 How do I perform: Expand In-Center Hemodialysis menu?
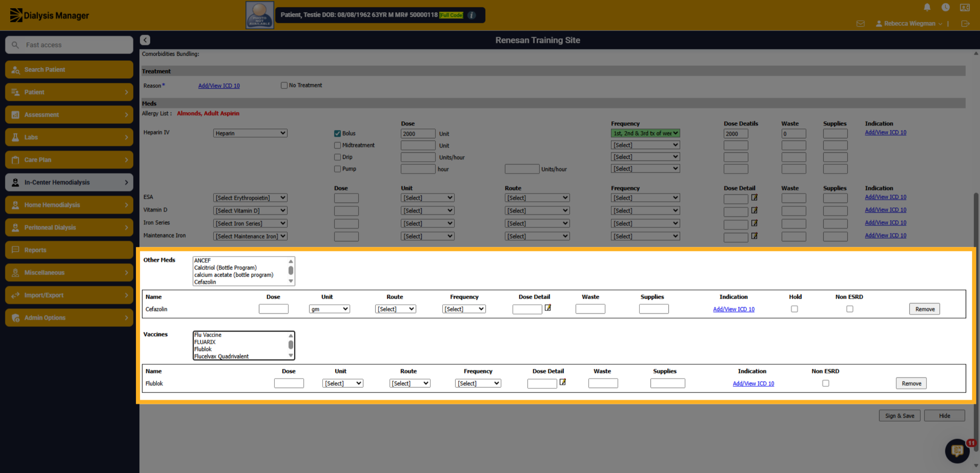click(x=69, y=182)
